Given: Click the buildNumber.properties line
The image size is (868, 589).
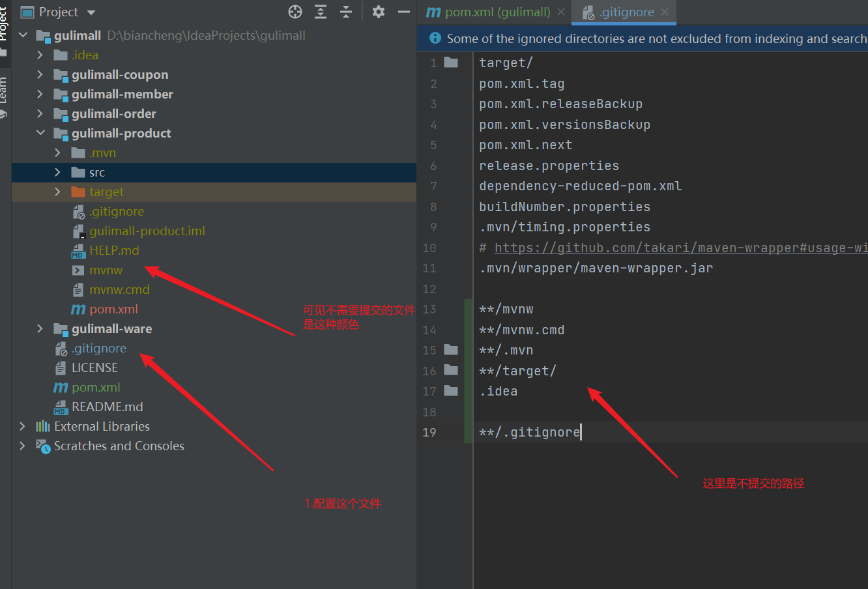Looking at the screenshot, I should click(x=564, y=207).
